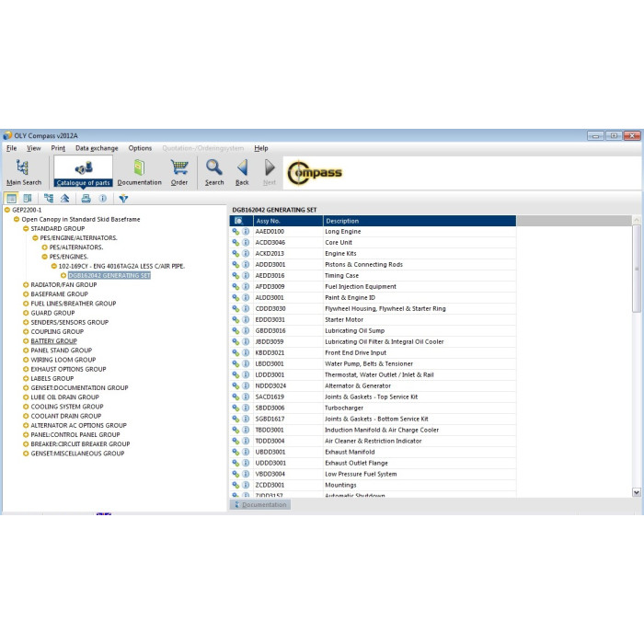This screenshot has width=644, height=644.
Task: Click the info icon in the secondary toolbar
Action: (x=103, y=199)
